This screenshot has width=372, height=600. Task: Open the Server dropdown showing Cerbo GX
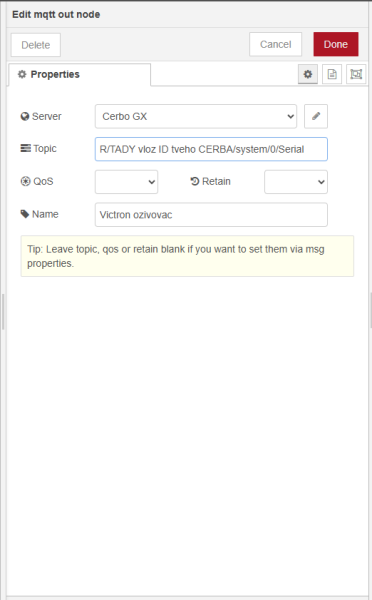point(196,116)
